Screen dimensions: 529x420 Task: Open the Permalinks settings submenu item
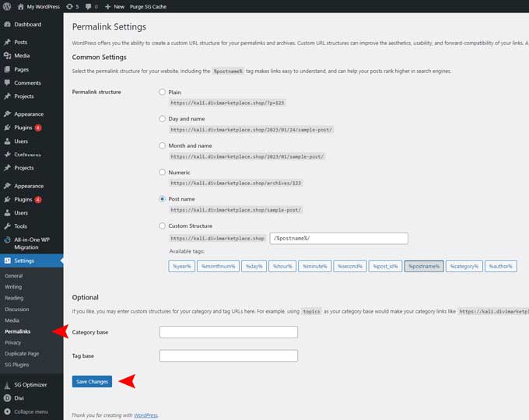click(x=18, y=331)
